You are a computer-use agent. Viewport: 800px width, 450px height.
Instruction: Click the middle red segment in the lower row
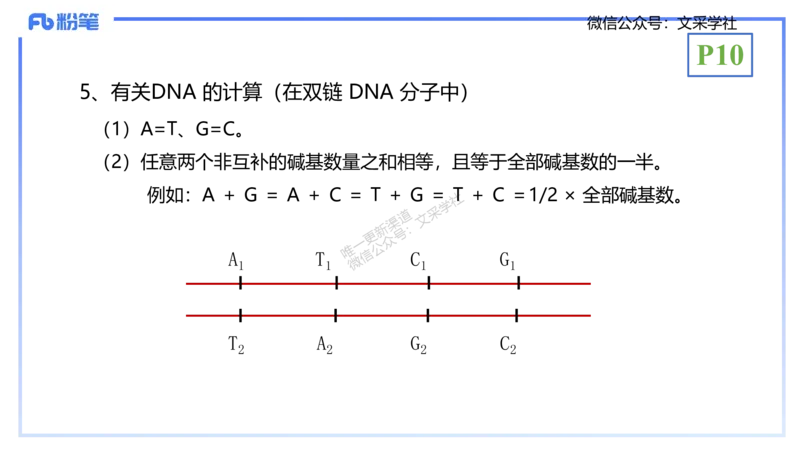(382, 316)
